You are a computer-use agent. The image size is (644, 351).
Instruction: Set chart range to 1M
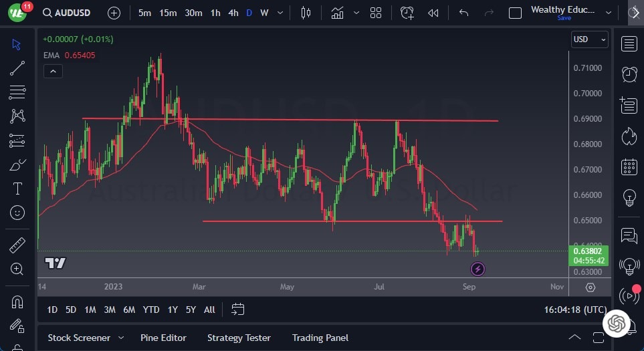pos(90,310)
